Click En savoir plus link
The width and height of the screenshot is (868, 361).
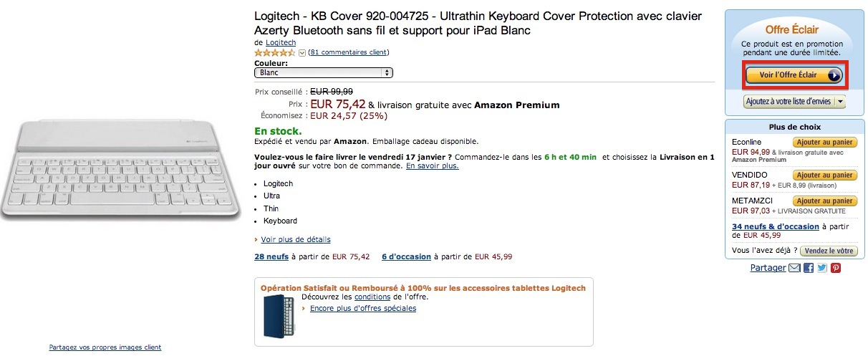point(432,166)
